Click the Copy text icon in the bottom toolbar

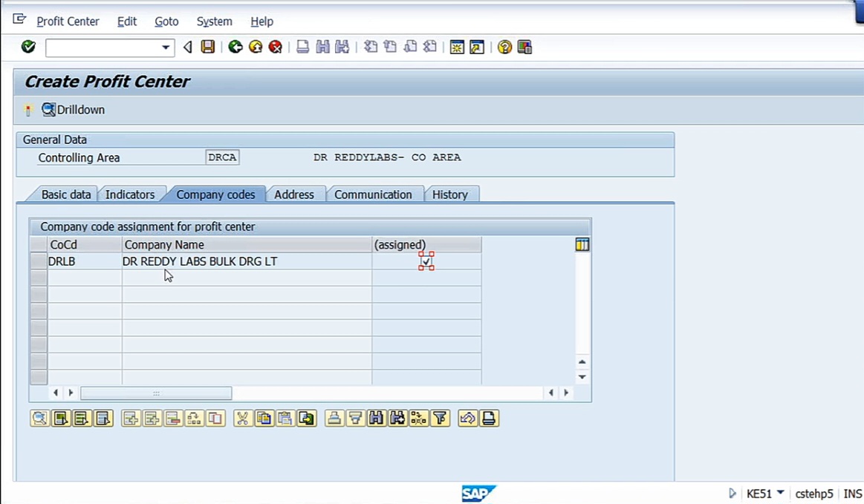click(264, 419)
